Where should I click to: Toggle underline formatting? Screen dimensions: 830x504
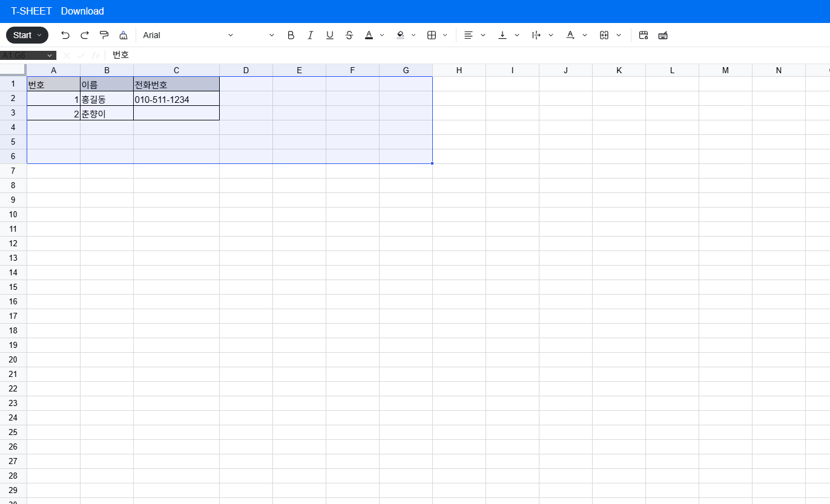coord(330,35)
